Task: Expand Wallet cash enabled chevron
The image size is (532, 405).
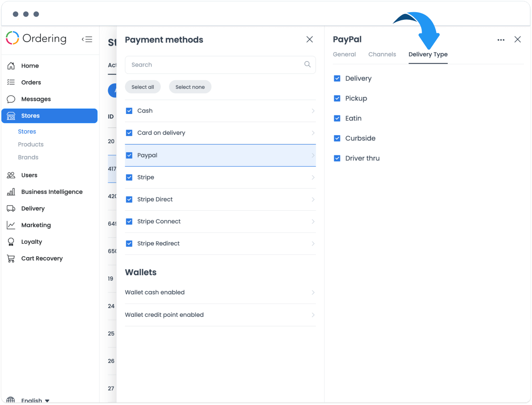Action: [313, 292]
